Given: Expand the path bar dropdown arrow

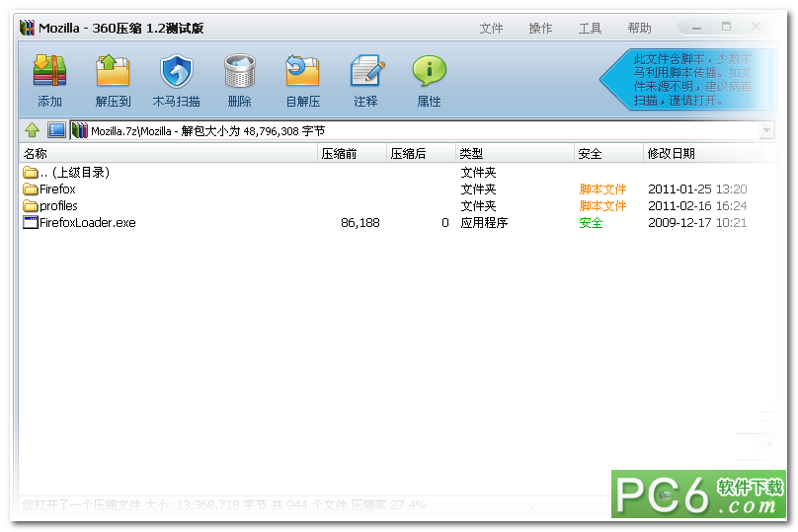Looking at the screenshot, I should tap(766, 130).
